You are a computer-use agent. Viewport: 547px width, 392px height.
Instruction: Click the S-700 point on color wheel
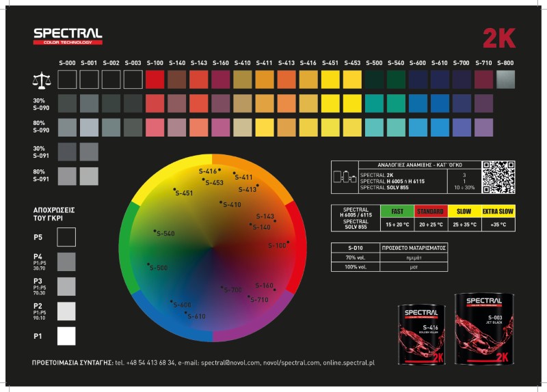(222, 288)
